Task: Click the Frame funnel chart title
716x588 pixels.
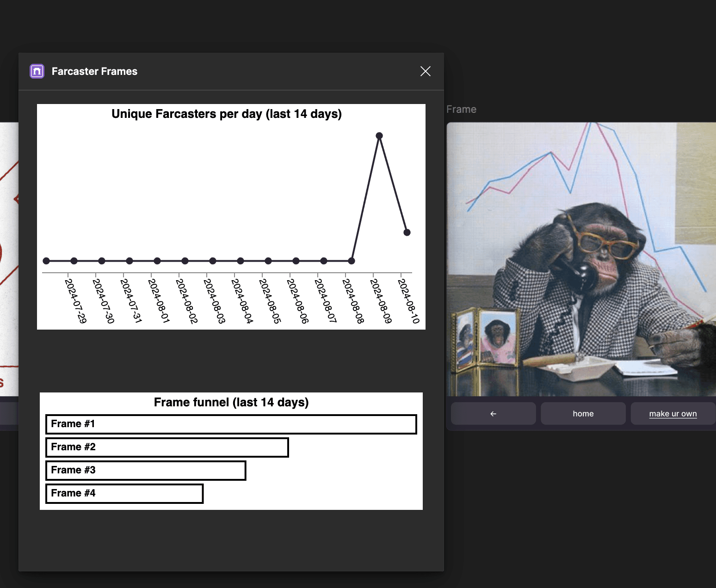Action: click(x=231, y=402)
